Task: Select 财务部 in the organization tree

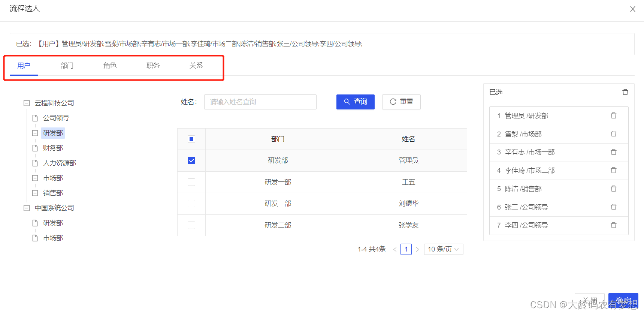Action: pos(53,148)
